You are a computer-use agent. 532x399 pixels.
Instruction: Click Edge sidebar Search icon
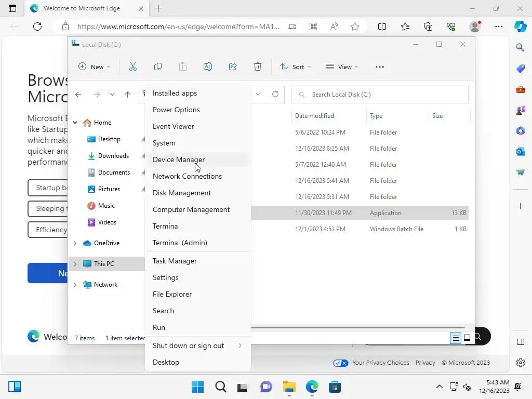click(520, 47)
